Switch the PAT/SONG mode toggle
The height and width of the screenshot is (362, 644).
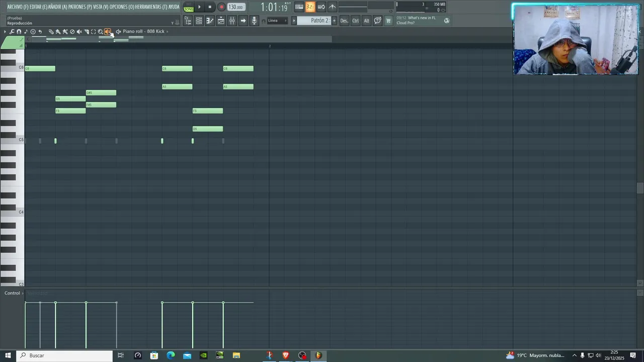point(189,7)
